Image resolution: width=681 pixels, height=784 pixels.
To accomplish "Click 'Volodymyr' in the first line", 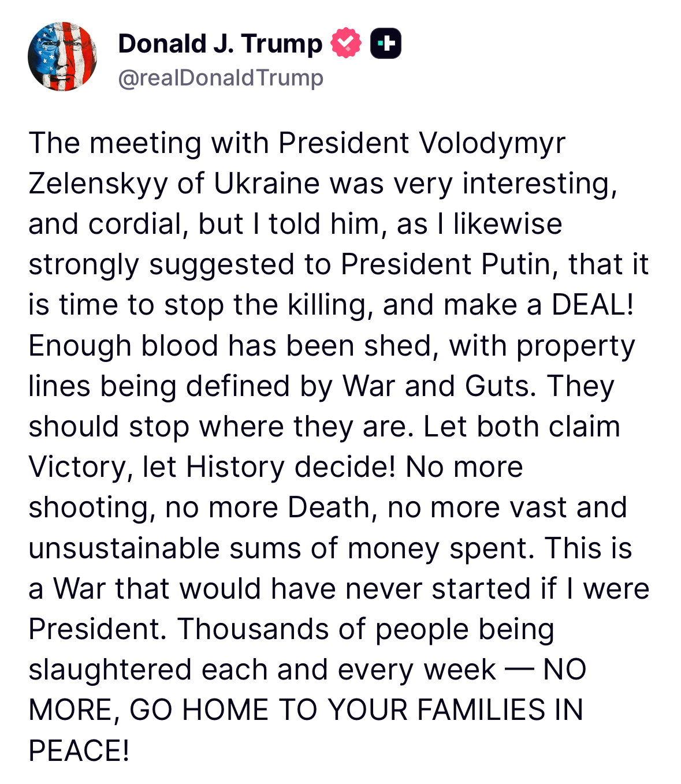I will pos(492,143).
